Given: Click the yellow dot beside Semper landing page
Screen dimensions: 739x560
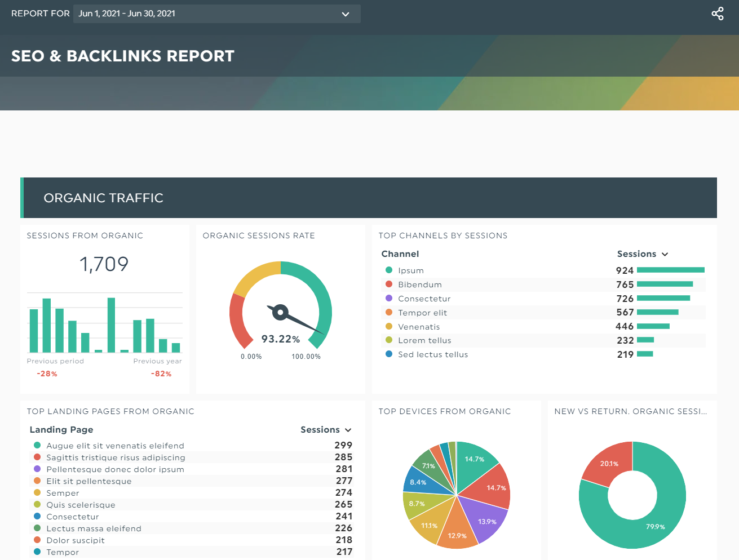Looking at the screenshot, I should pos(37,493).
